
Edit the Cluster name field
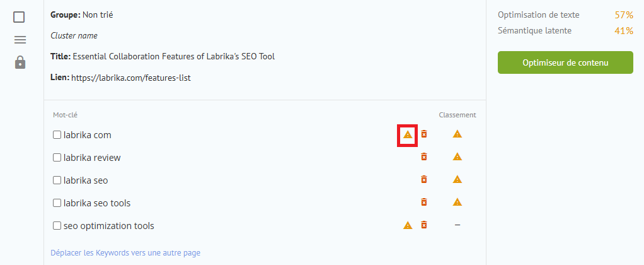(74, 36)
